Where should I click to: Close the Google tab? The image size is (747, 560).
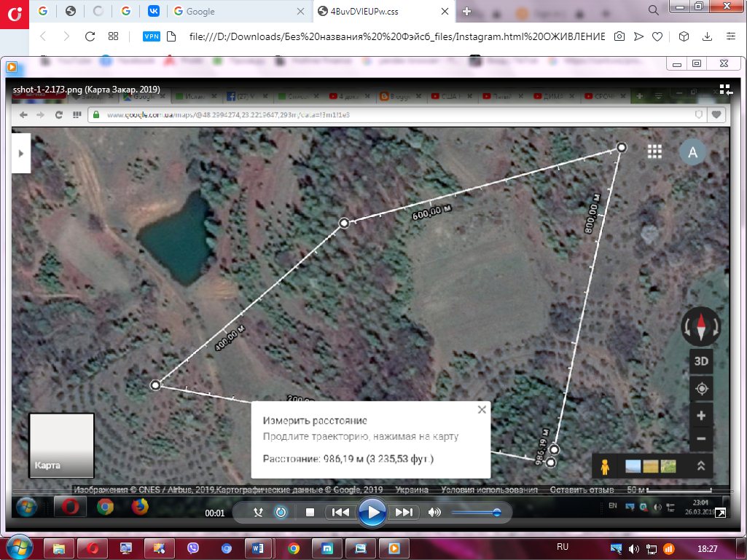(x=300, y=12)
